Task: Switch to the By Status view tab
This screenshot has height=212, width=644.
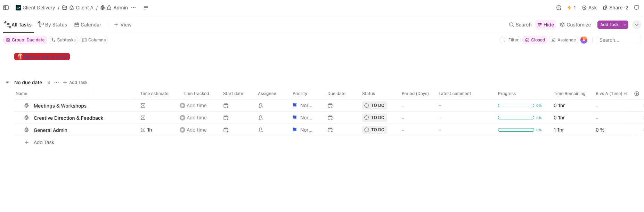Action: coord(52,25)
